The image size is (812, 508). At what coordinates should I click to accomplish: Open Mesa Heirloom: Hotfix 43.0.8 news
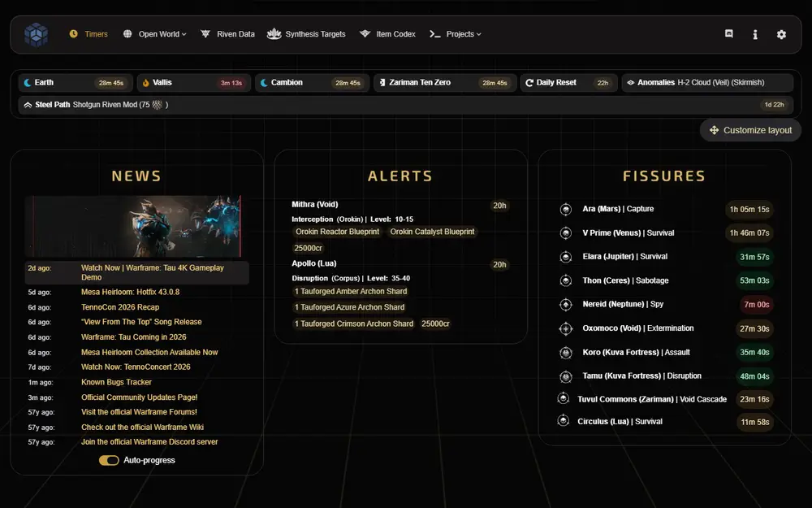point(131,292)
